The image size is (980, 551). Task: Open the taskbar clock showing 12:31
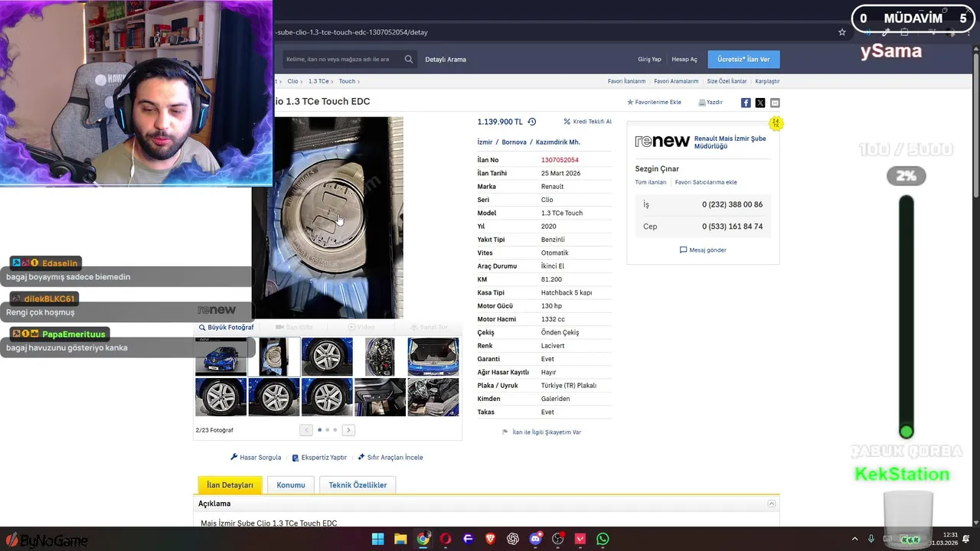click(x=944, y=539)
